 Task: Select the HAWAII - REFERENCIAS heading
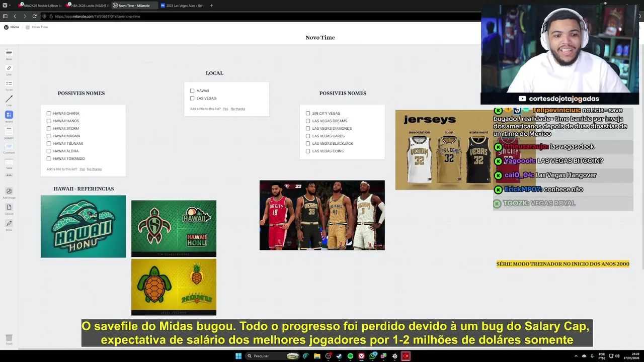(x=84, y=189)
